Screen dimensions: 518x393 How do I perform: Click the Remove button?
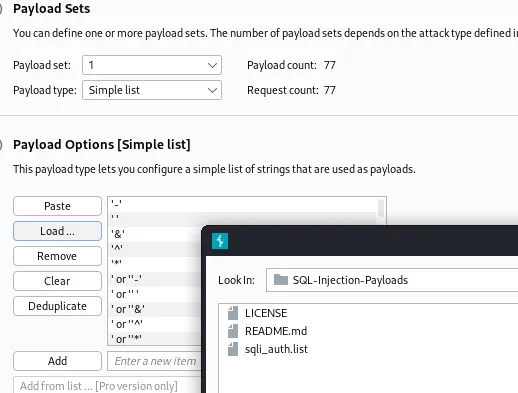click(57, 256)
